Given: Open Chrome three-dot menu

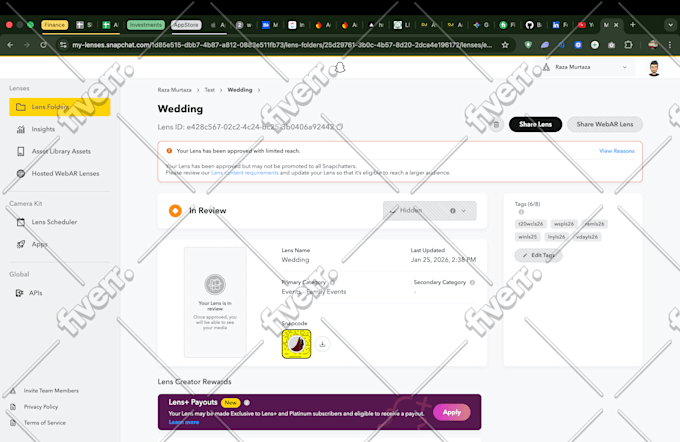Looking at the screenshot, I should tap(670, 45).
